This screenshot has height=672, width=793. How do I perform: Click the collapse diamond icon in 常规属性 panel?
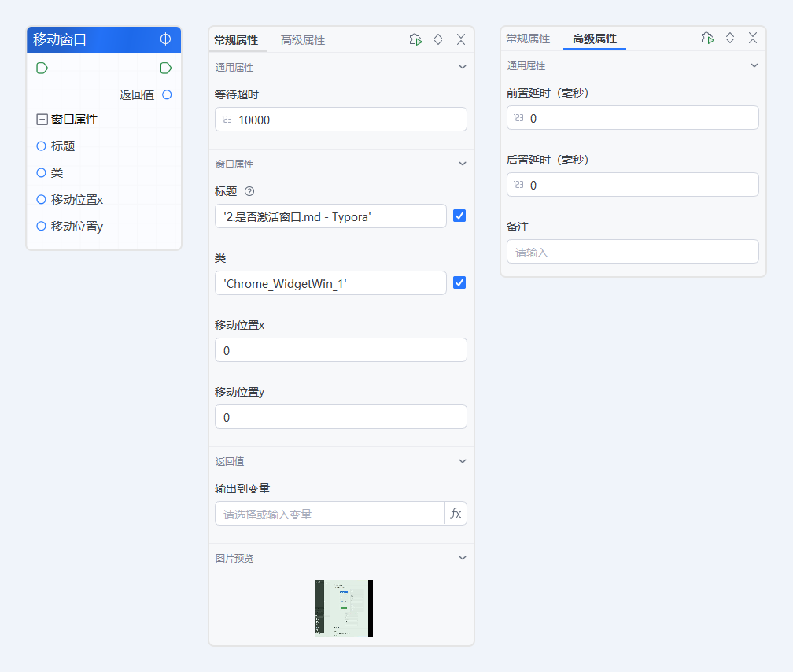click(x=438, y=38)
